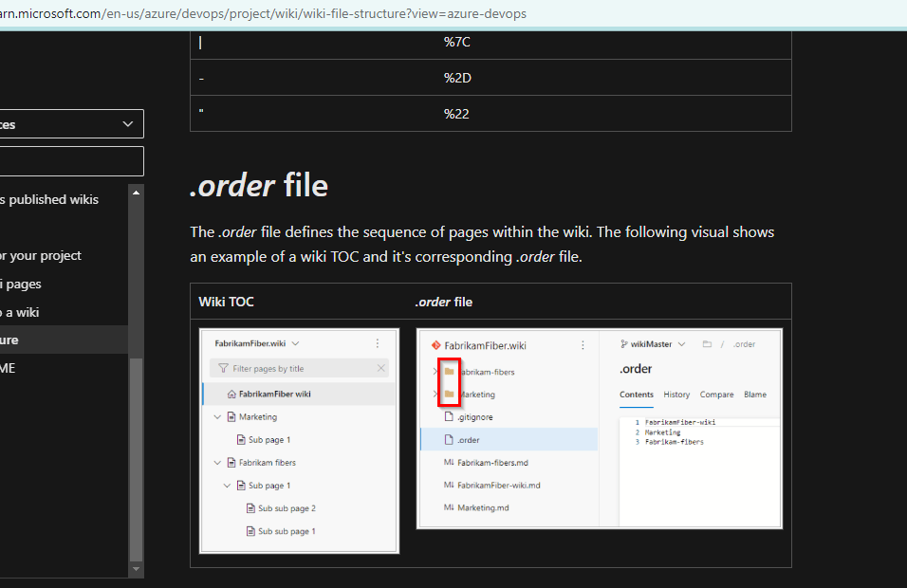Screen dimensions: 907x588
Task: Select the .order file in the repo tree
Action: tap(470, 439)
